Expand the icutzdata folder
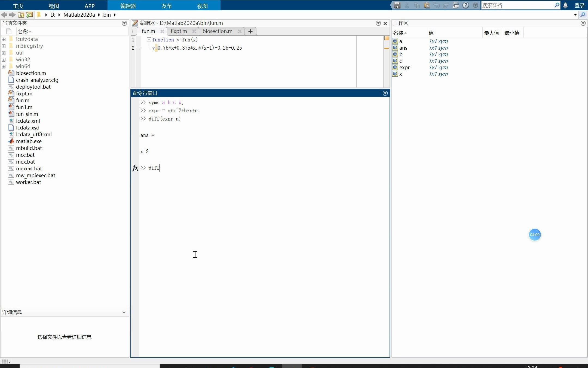 (4, 39)
